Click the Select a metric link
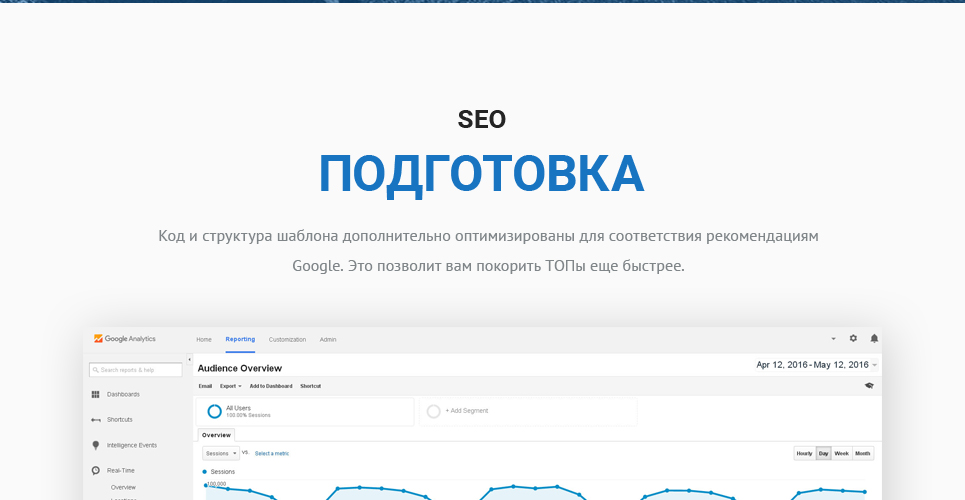965x500 pixels. 272,453
